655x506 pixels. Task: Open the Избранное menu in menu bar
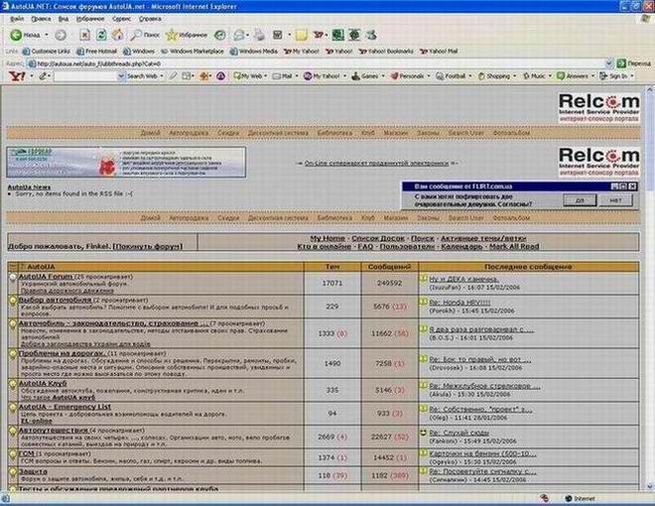[90, 18]
